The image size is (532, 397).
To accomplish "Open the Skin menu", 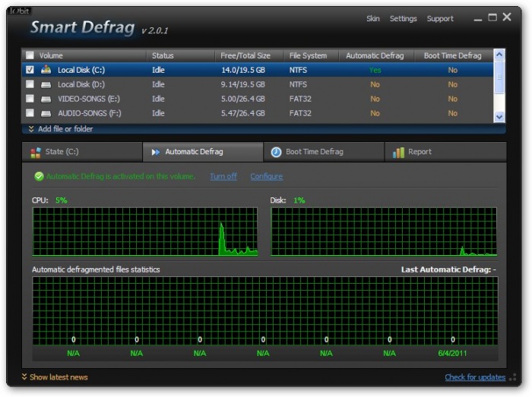I will [x=373, y=19].
